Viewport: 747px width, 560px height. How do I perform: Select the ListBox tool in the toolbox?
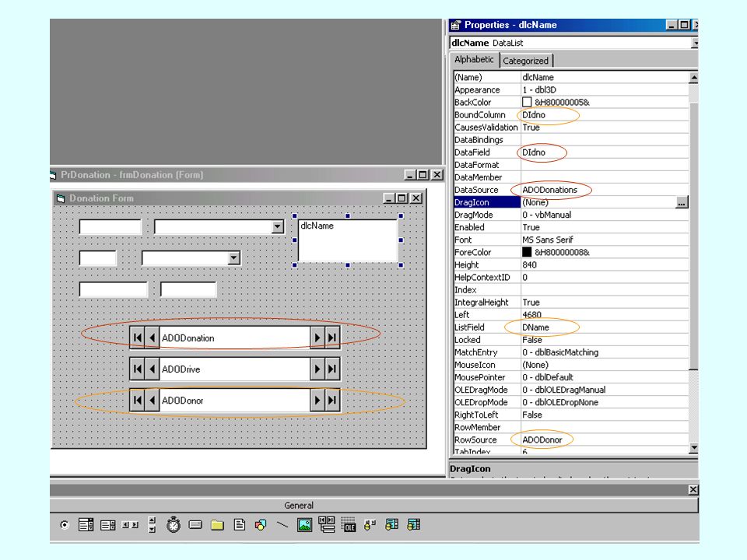pos(108,525)
